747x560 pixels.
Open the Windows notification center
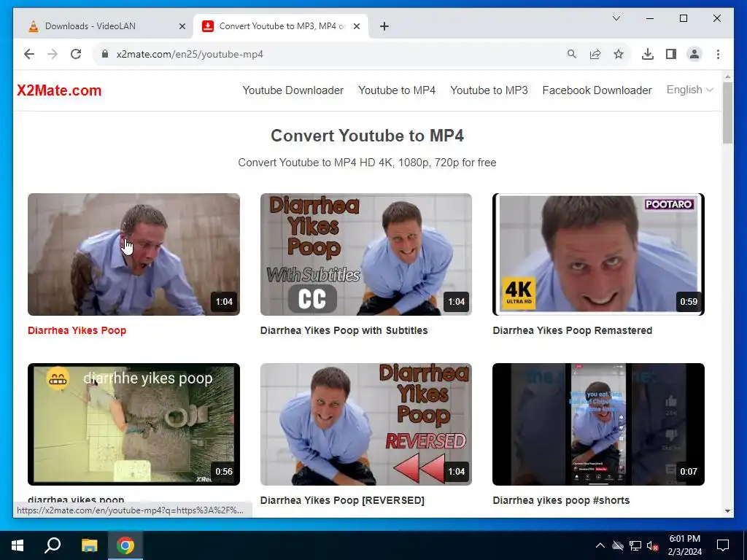[723, 545]
